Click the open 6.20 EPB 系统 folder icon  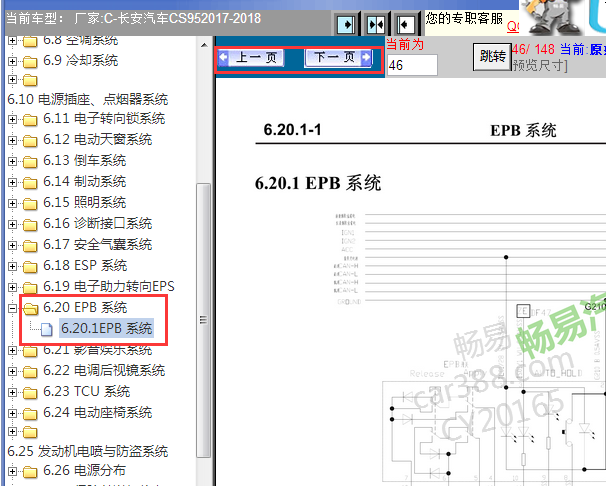pyautogui.click(x=31, y=308)
